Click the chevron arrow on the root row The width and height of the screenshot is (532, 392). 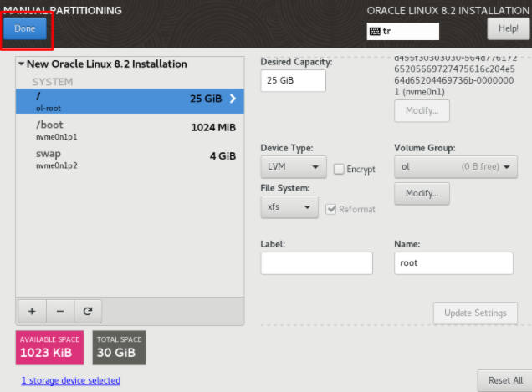tap(233, 99)
